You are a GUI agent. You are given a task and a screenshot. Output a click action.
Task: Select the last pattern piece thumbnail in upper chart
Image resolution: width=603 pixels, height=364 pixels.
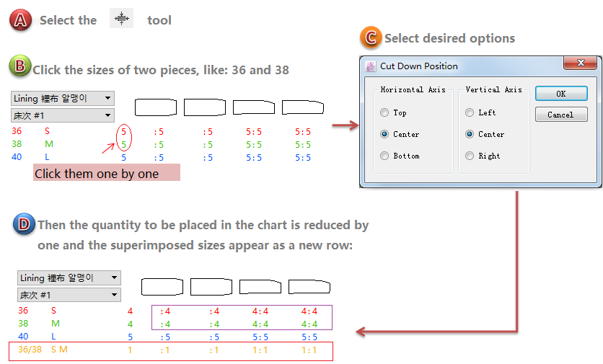point(302,107)
